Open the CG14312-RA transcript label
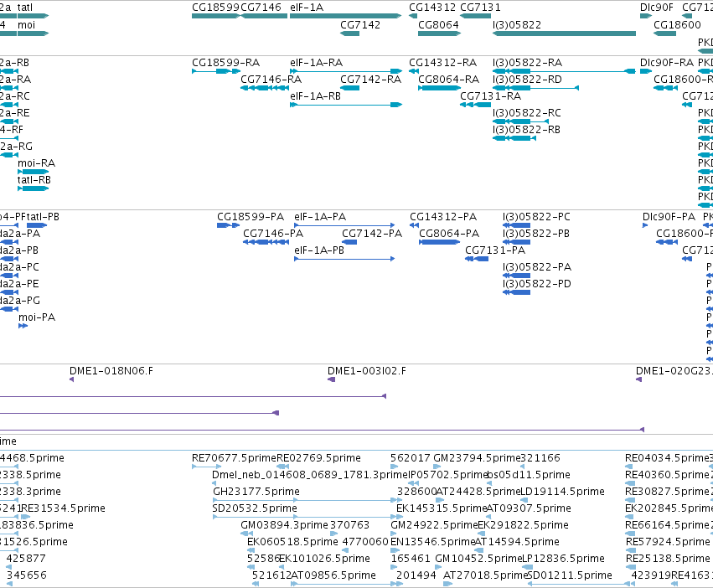 (x=443, y=62)
